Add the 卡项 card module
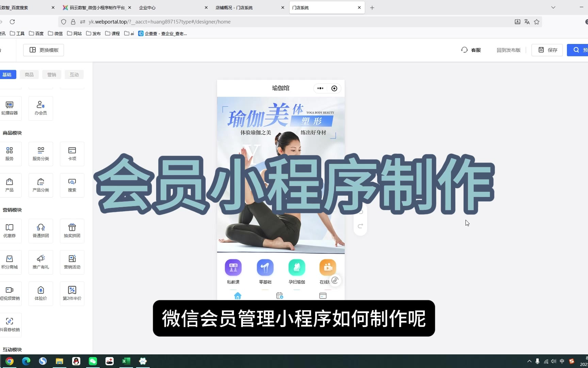The image size is (588, 368). [72, 154]
